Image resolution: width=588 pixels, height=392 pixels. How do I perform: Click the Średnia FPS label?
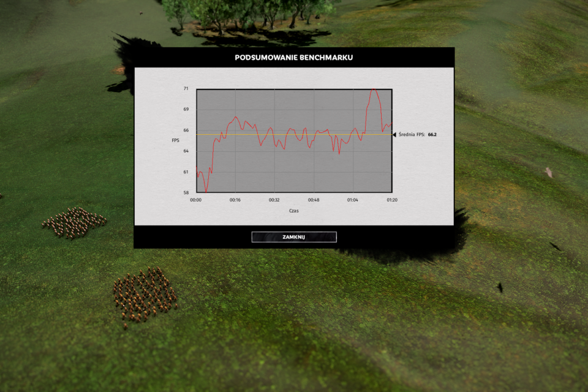pos(412,135)
